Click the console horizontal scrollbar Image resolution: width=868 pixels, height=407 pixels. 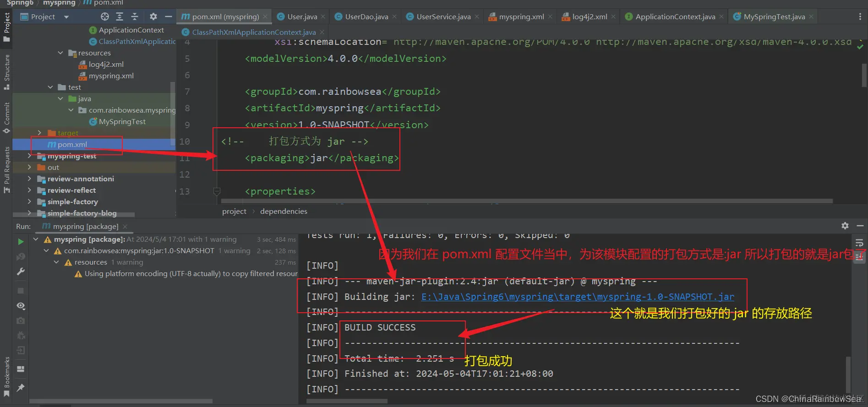(x=347, y=402)
